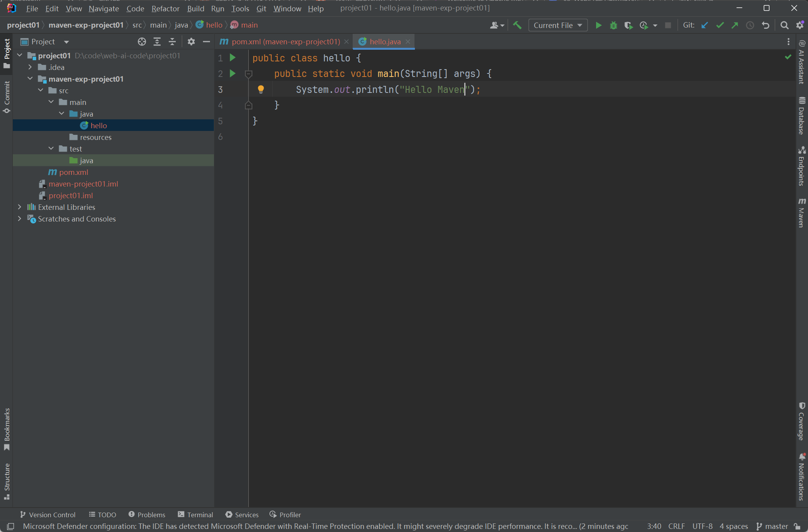Click the yellow intention lightbulb
808x532 pixels.
[261, 89]
